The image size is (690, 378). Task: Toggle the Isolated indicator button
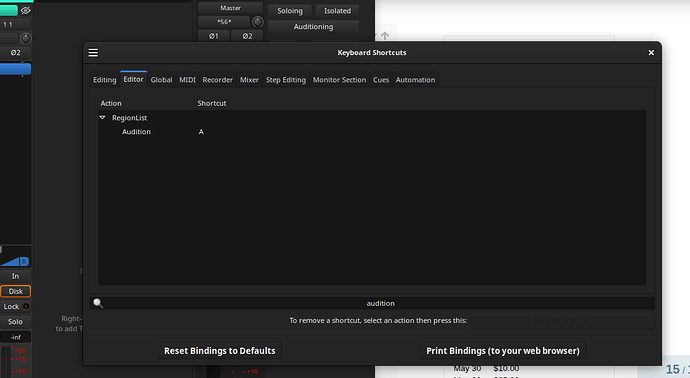tap(338, 11)
